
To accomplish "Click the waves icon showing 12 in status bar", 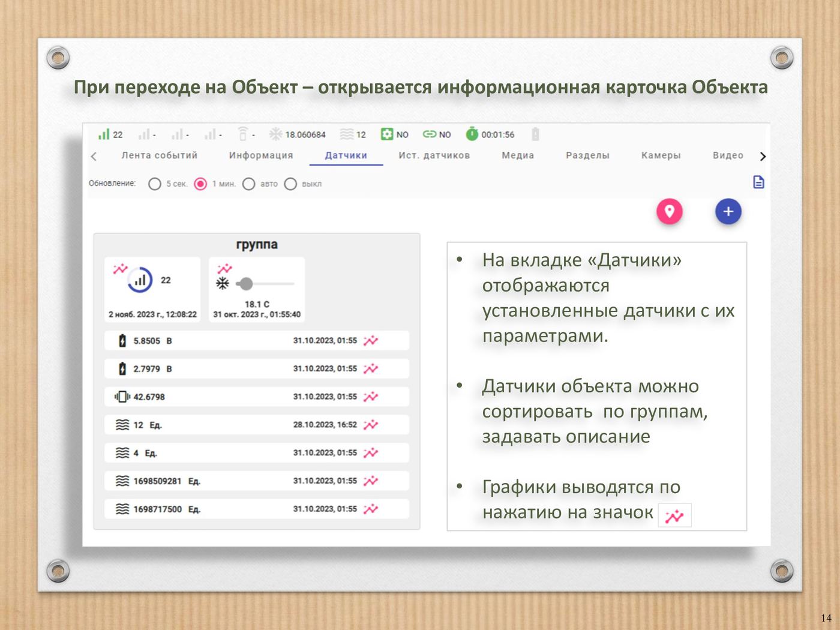I will pos(346,134).
